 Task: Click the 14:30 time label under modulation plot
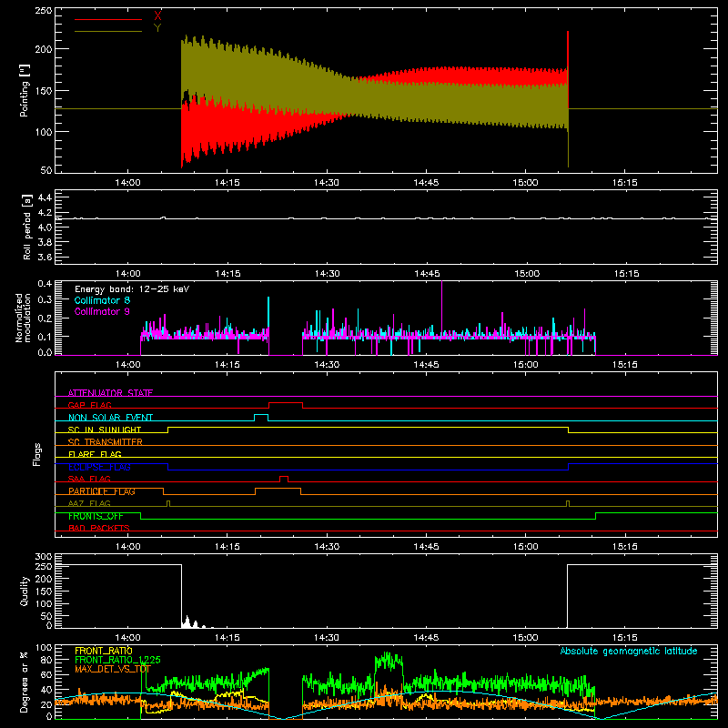pos(327,365)
